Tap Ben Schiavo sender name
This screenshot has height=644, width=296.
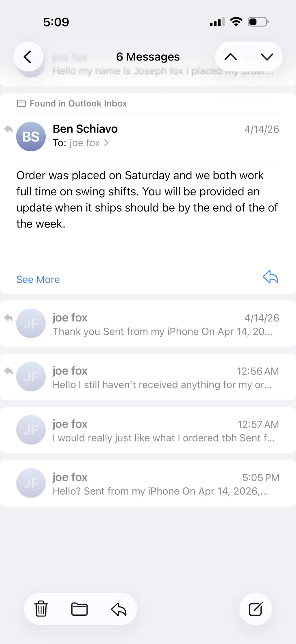[x=85, y=129]
